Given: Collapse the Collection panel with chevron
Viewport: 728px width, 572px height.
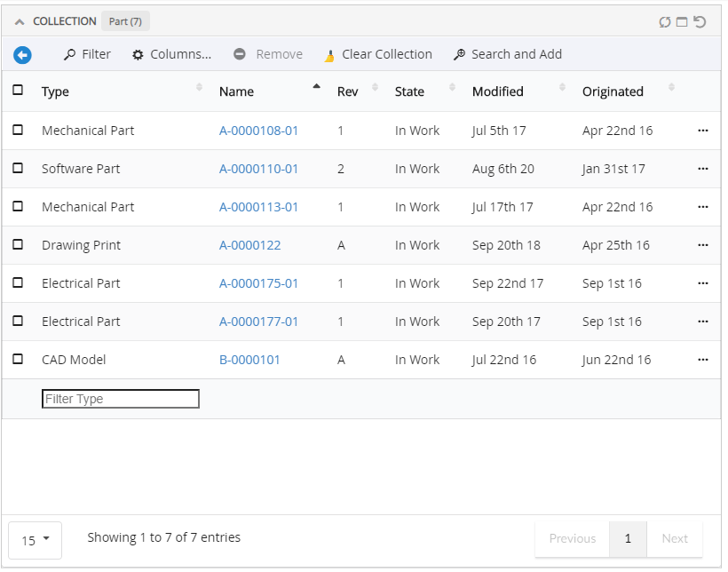Looking at the screenshot, I should click(x=20, y=21).
